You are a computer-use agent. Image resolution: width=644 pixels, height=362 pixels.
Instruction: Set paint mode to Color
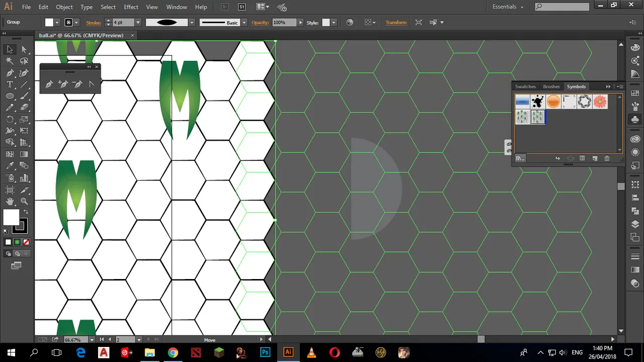coord(8,242)
